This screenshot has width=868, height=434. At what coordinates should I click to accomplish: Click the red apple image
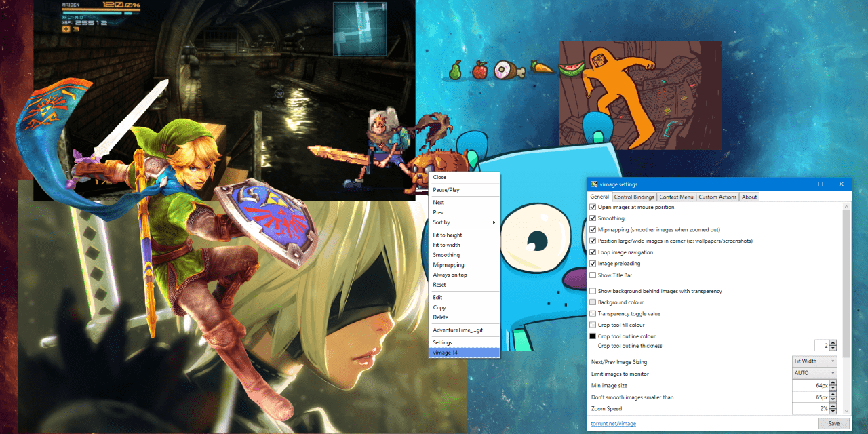coord(479,69)
